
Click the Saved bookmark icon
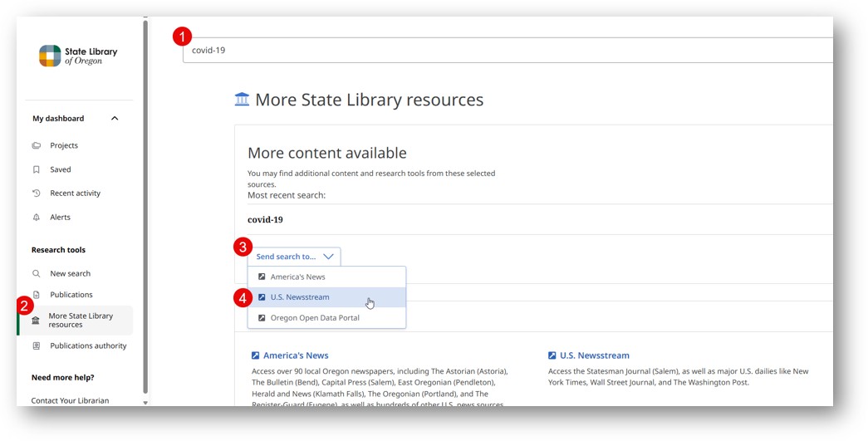pos(37,169)
